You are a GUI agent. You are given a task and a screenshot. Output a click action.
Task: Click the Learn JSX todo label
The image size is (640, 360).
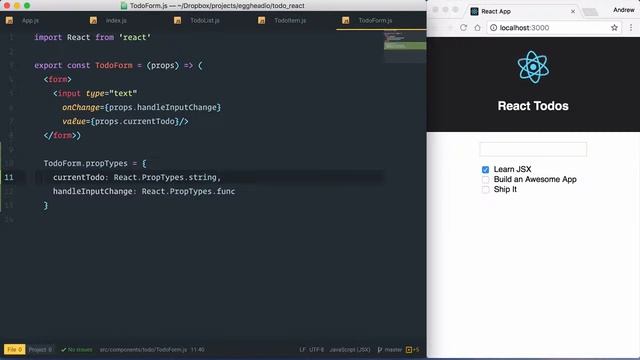tap(512, 169)
